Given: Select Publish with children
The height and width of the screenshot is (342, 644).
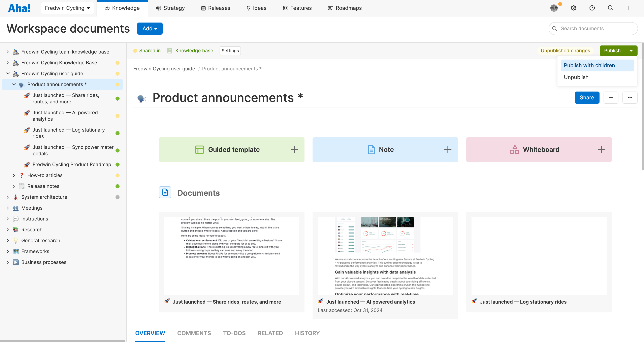Looking at the screenshot, I should click(x=589, y=65).
